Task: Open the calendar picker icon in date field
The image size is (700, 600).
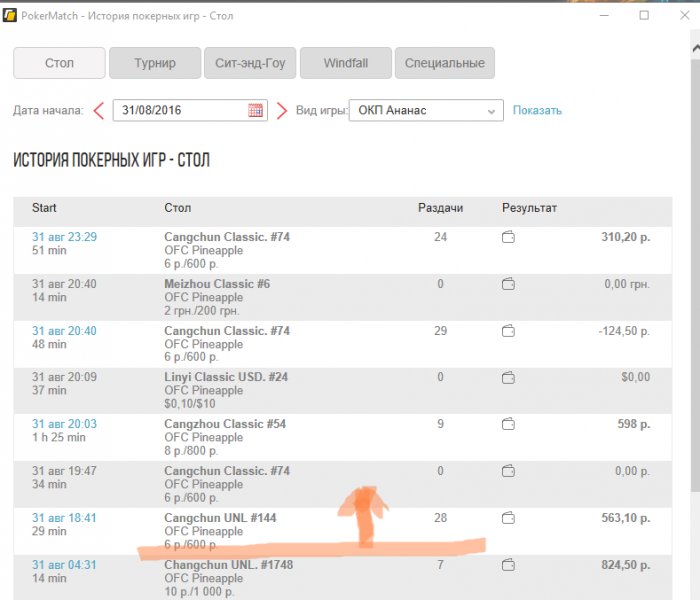Action: [x=255, y=110]
